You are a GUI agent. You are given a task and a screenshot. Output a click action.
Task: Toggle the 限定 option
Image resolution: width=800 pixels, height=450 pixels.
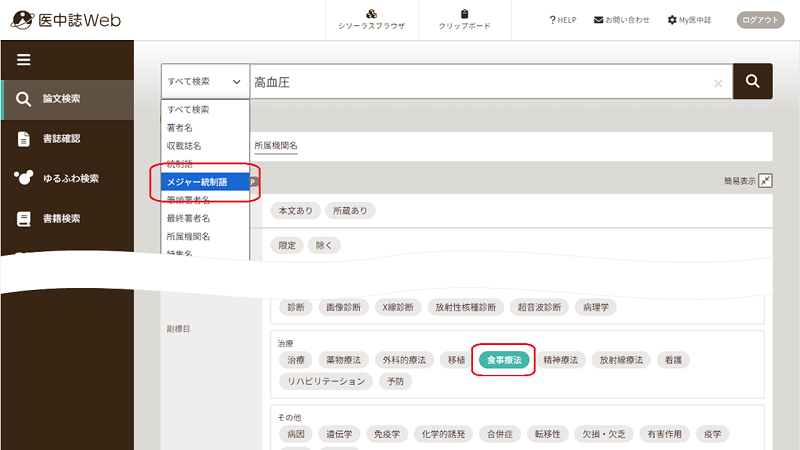point(287,245)
